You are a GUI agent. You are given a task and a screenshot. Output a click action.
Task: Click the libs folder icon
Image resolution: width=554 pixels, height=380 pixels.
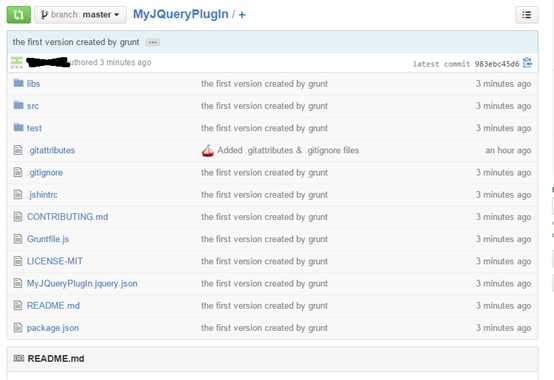pos(18,83)
